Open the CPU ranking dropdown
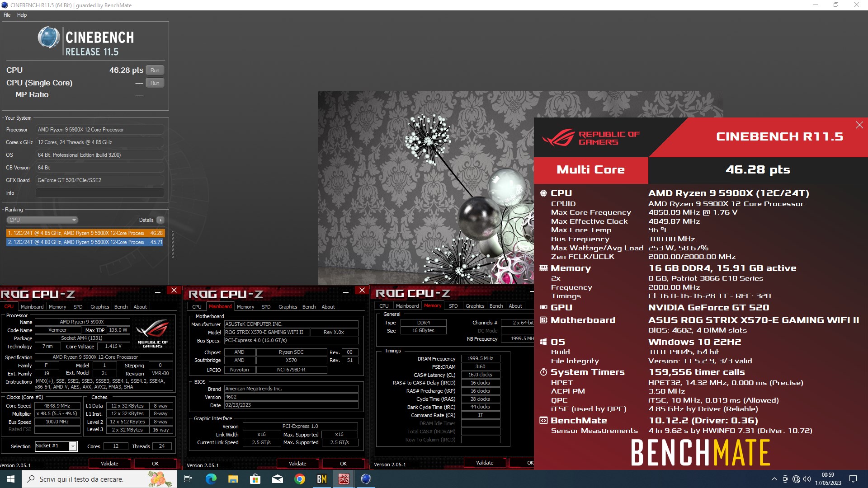868x488 pixels. point(42,220)
